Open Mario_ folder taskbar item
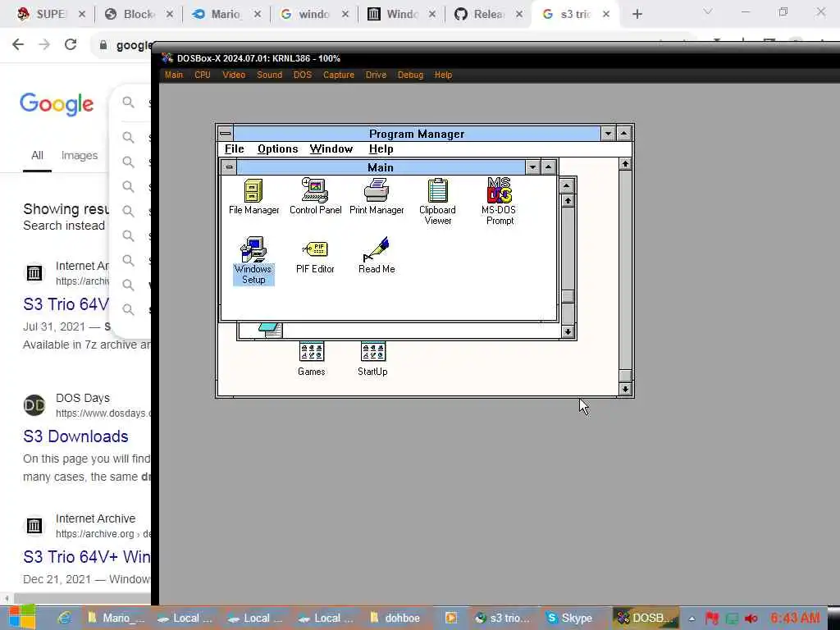840x630 pixels. [x=116, y=618]
